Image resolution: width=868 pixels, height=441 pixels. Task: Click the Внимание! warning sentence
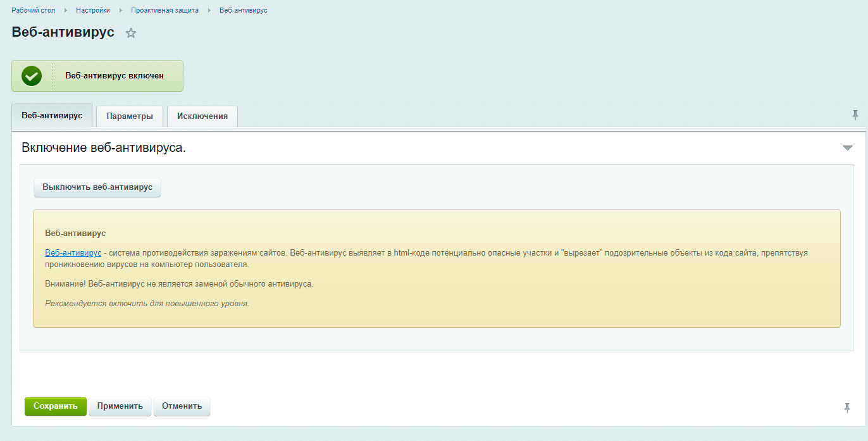[x=179, y=284]
